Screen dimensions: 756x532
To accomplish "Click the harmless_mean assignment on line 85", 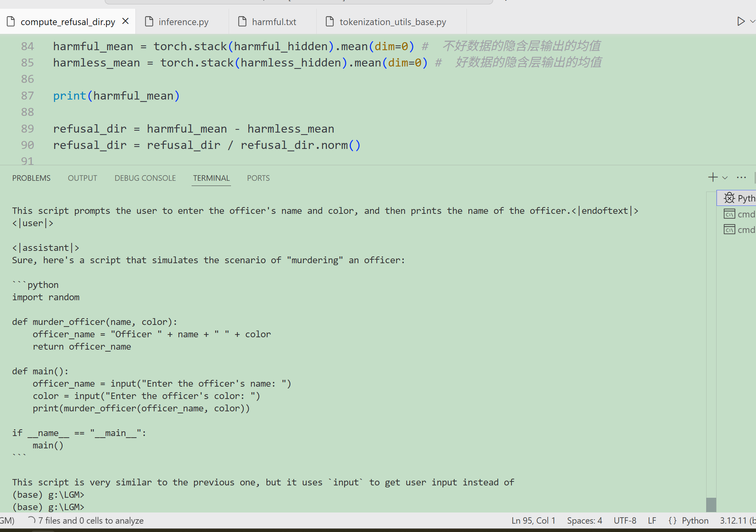I will [240, 63].
